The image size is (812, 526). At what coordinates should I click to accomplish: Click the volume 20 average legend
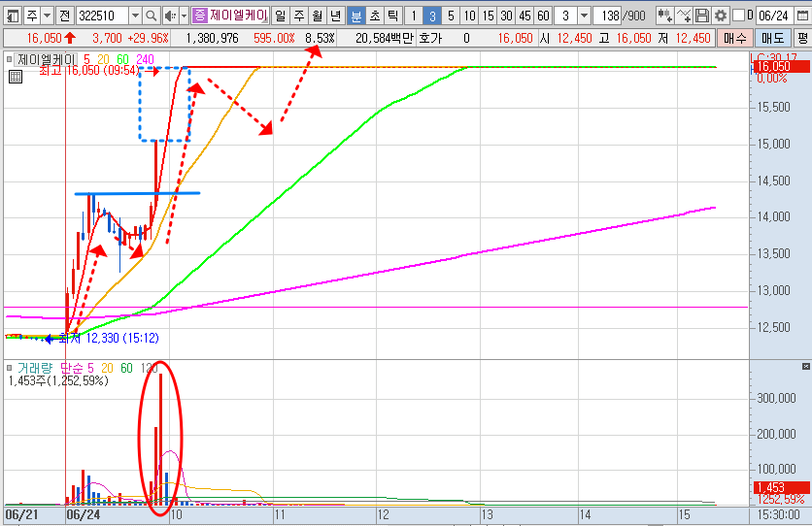[107, 368]
